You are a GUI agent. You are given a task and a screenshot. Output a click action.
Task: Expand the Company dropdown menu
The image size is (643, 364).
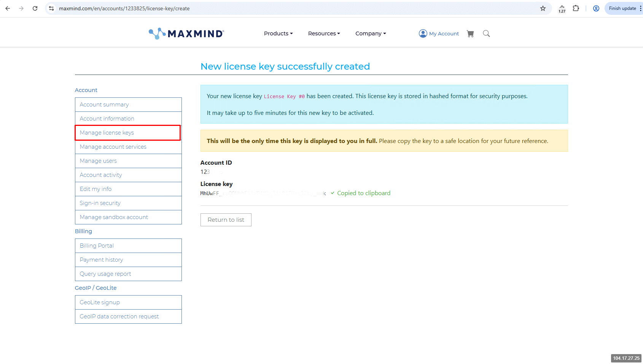371,33
